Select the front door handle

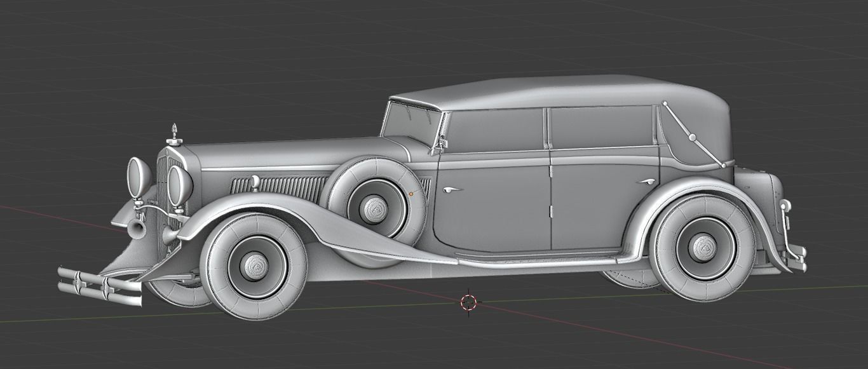pyautogui.click(x=452, y=190)
